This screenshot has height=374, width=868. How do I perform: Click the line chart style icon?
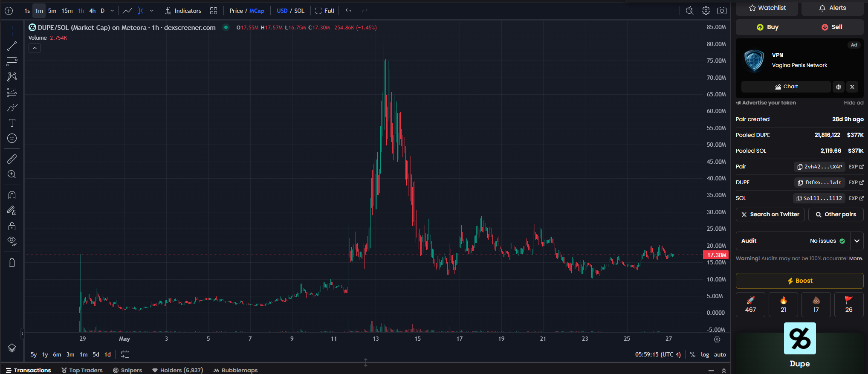click(127, 11)
